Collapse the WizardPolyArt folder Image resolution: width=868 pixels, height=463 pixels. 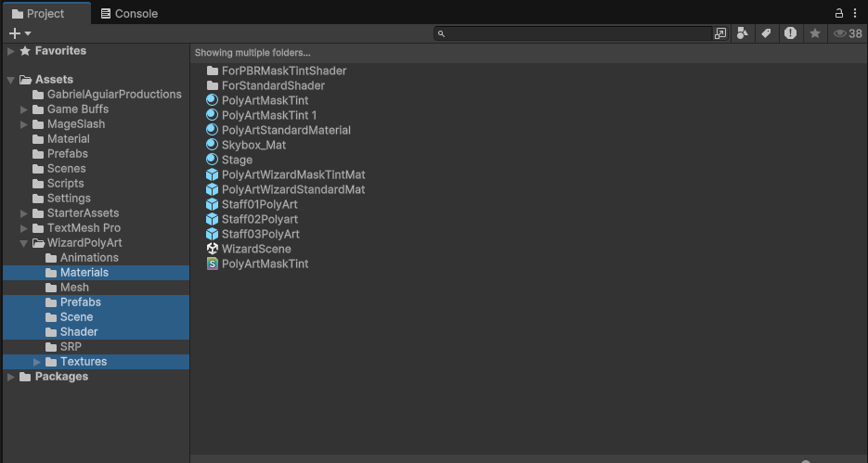pyautogui.click(x=24, y=243)
